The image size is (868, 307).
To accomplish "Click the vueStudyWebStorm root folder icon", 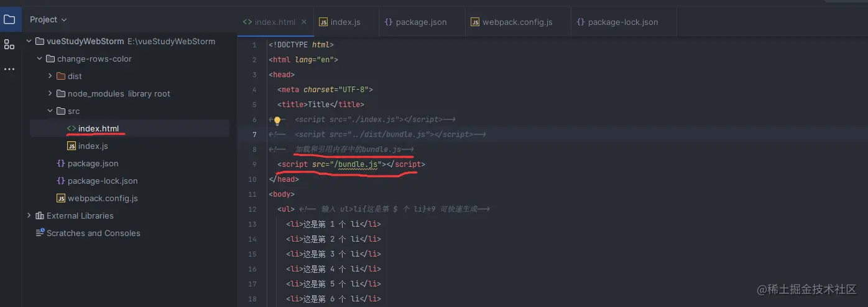I will click(40, 41).
